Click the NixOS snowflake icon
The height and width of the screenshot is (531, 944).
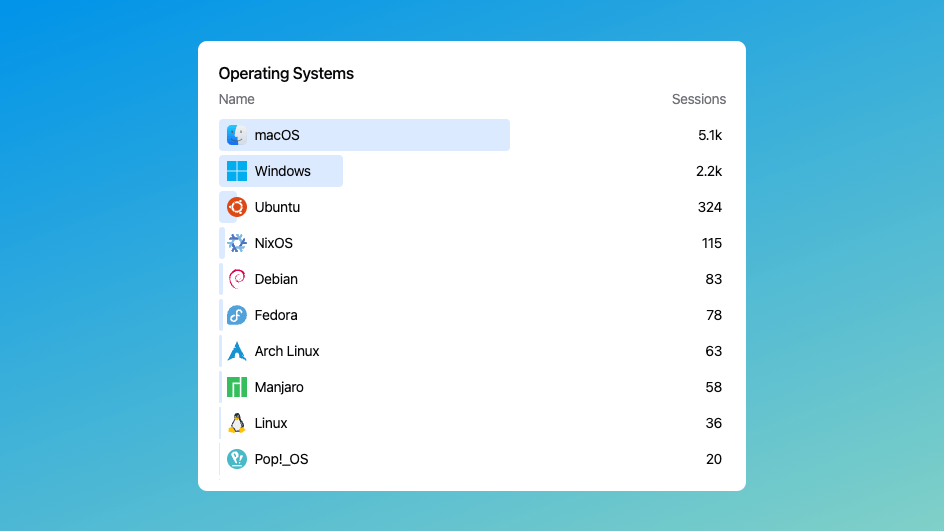(237, 243)
